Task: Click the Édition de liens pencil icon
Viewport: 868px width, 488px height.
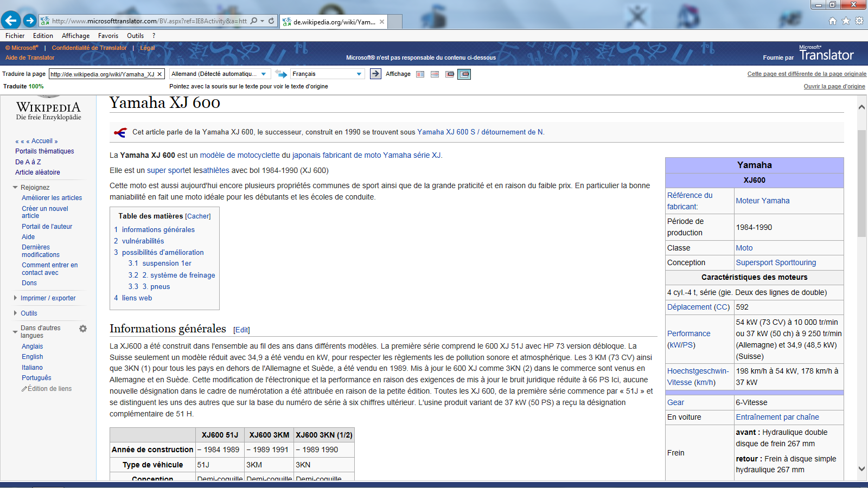Action: 24,389
